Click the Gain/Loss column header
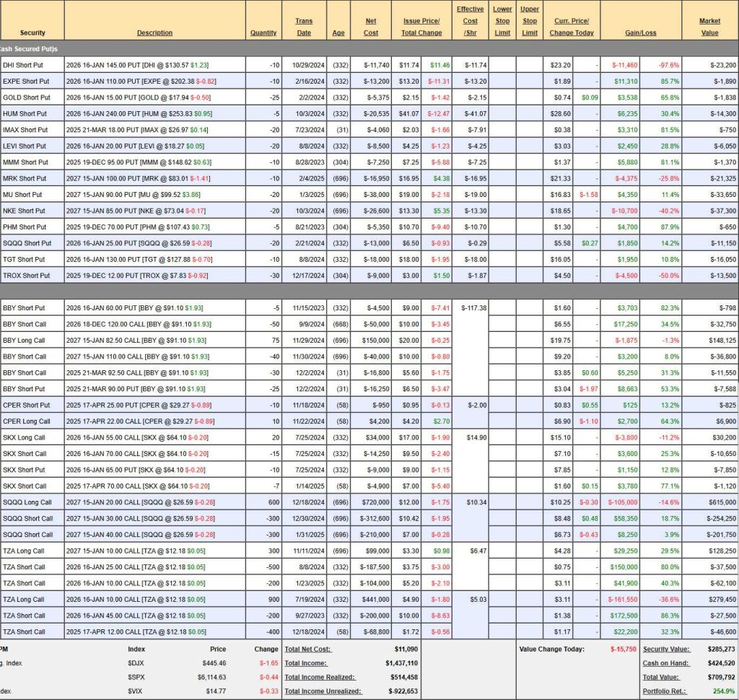This screenshot has width=739, height=700. click(640, 32)
